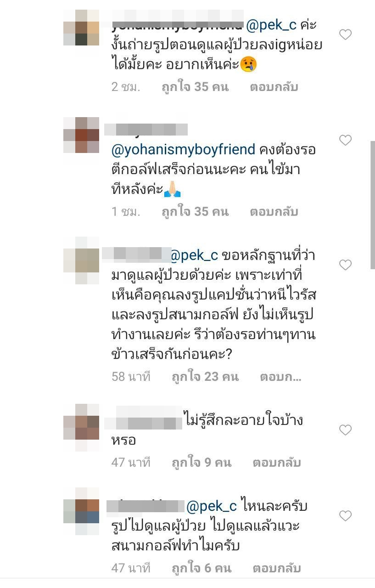
Task: Open the avatar beside the ไม่รู้สึกละอายใจ comment
Action: tap(81, 428)
